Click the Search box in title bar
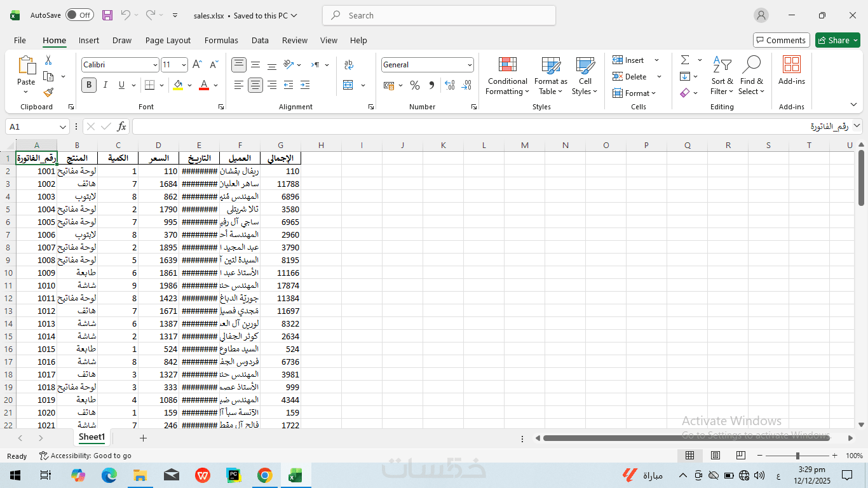 pos(439,15)
